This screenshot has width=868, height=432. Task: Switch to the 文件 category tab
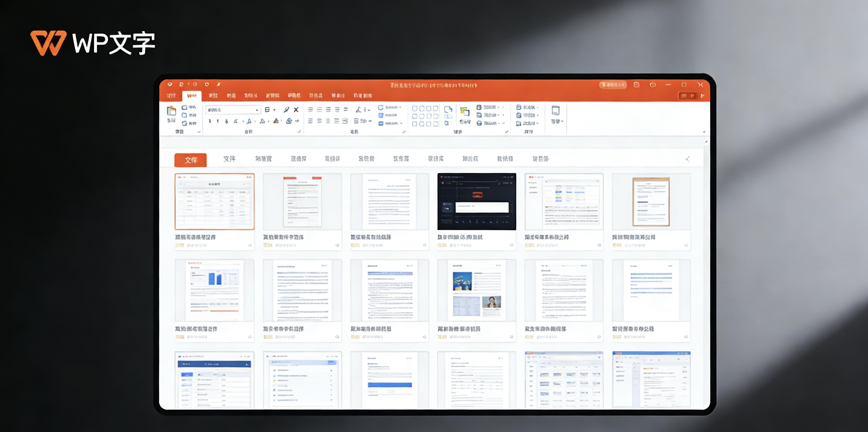point(229,159)
